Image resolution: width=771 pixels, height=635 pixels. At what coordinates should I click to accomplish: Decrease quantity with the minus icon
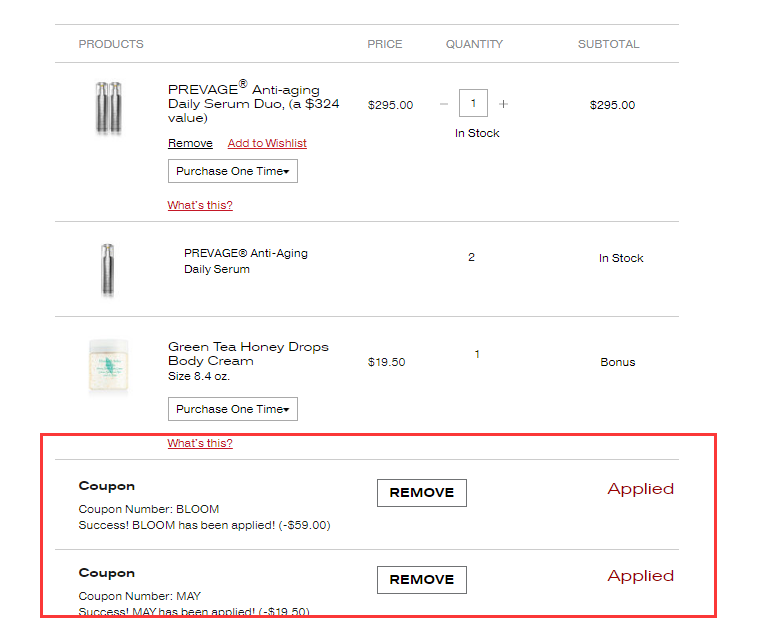[444, 104]
